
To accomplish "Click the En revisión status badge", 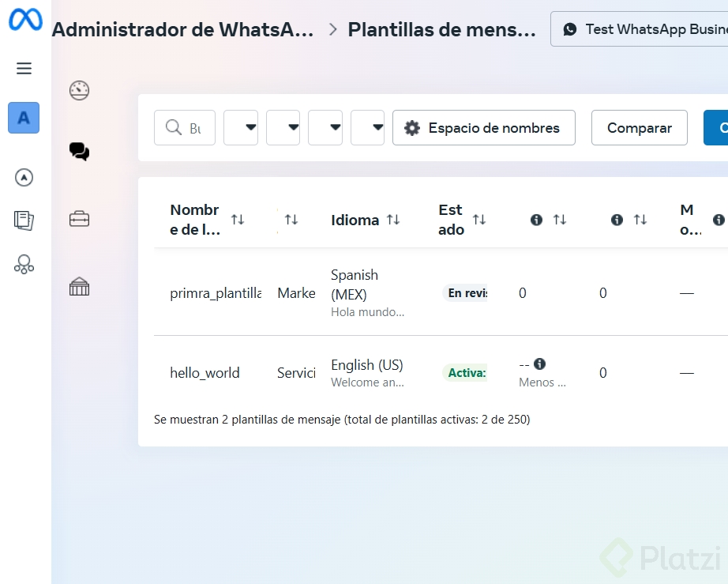I will (x=465, y=293).
